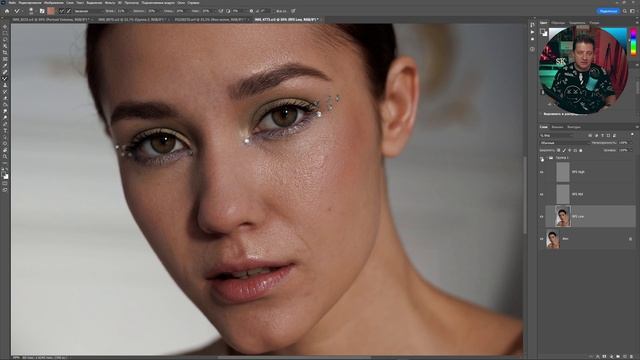The image size is (640, 360).
Task: Click the toolbar foreground color swatch
Action: click(4, 174)
